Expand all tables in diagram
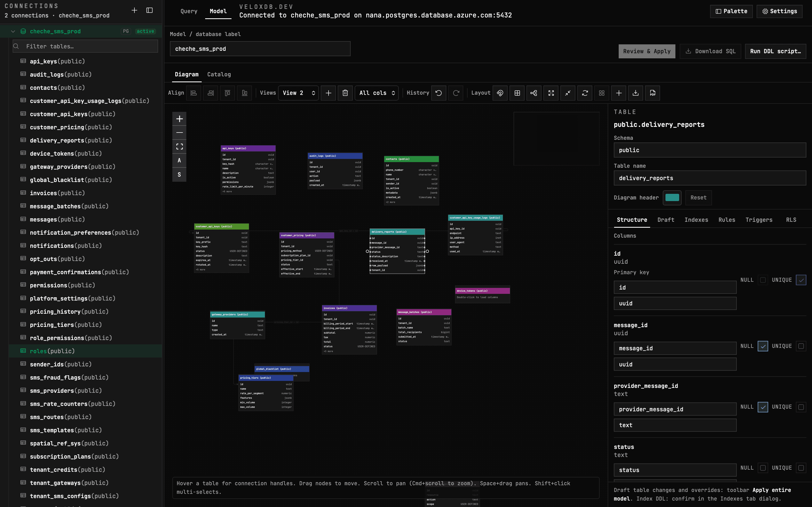812x507 pixels. (x=551, y=93)
